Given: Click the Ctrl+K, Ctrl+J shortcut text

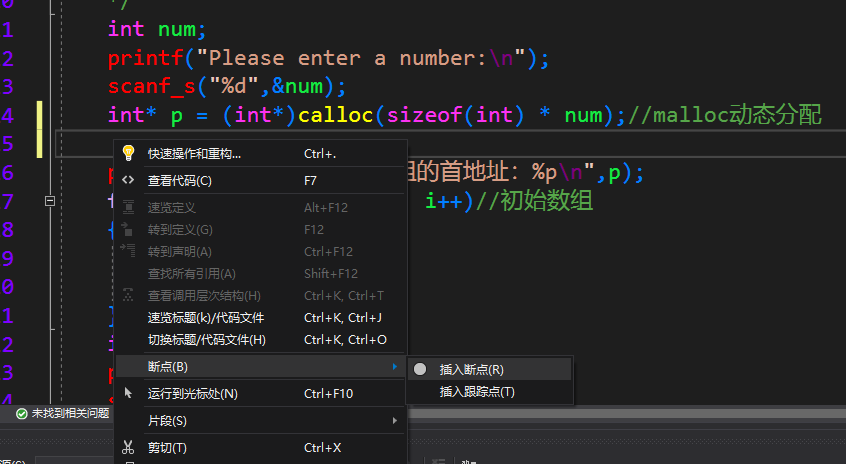Looking at the screenshot, I should (x=343, y=318).
